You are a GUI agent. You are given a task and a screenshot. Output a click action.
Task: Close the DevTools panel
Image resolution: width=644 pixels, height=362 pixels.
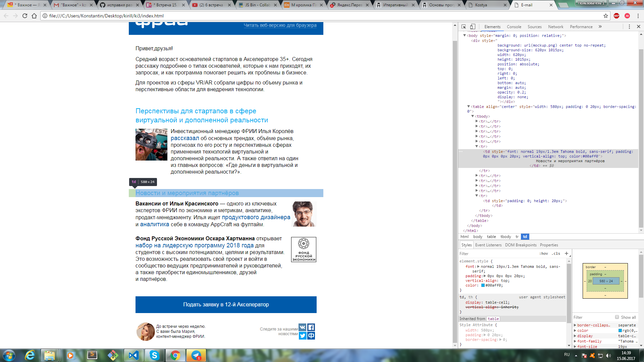coord(638,27)
